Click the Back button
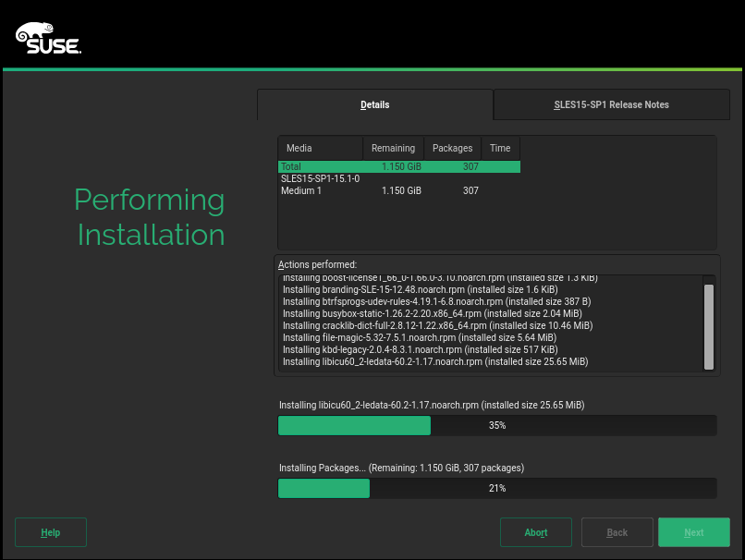Screen dimensions: 745x560 tap(617, 532)
